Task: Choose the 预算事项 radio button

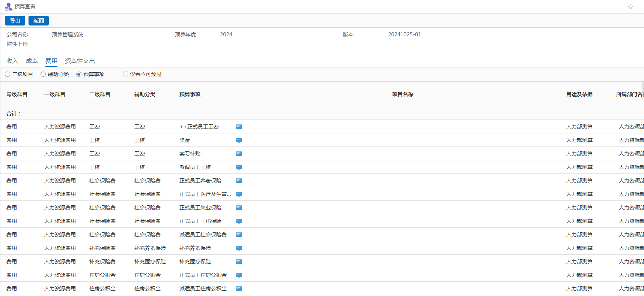Action: [x=79, y=74]
